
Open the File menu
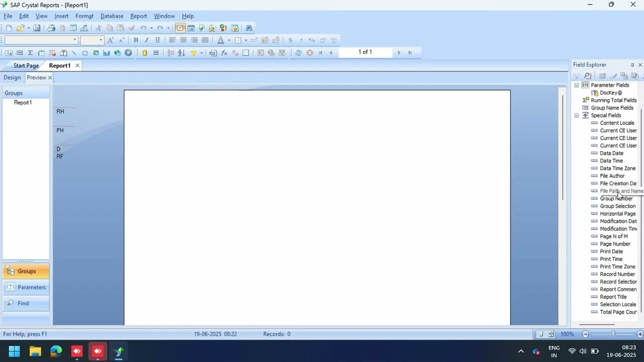8,16
